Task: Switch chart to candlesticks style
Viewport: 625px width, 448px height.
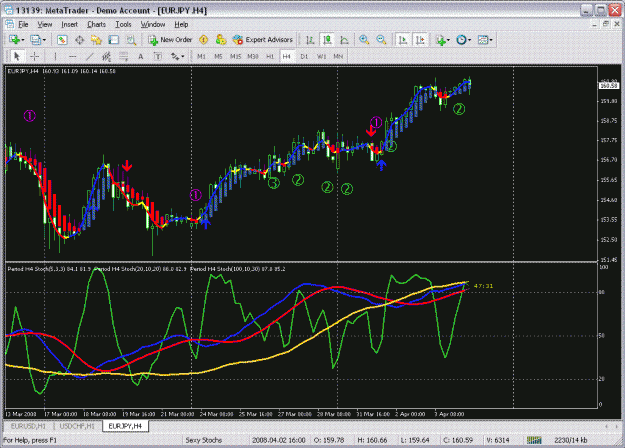Action: pos(327,40)
